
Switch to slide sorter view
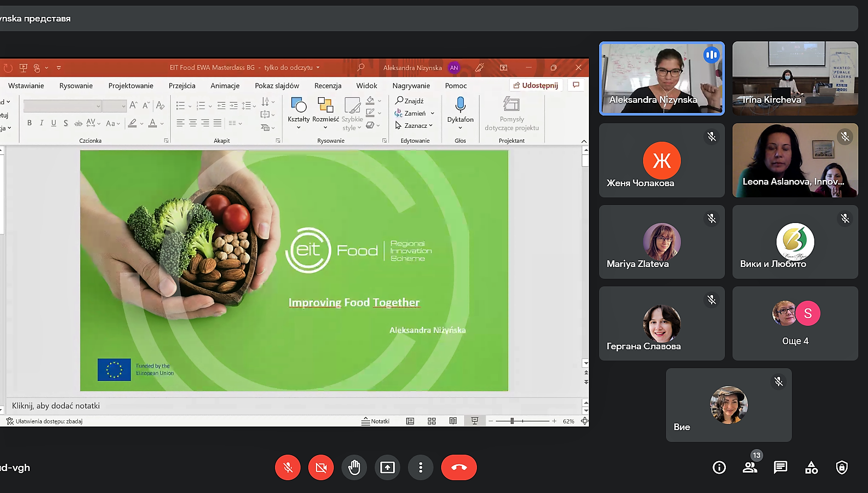tap(431, 421)
